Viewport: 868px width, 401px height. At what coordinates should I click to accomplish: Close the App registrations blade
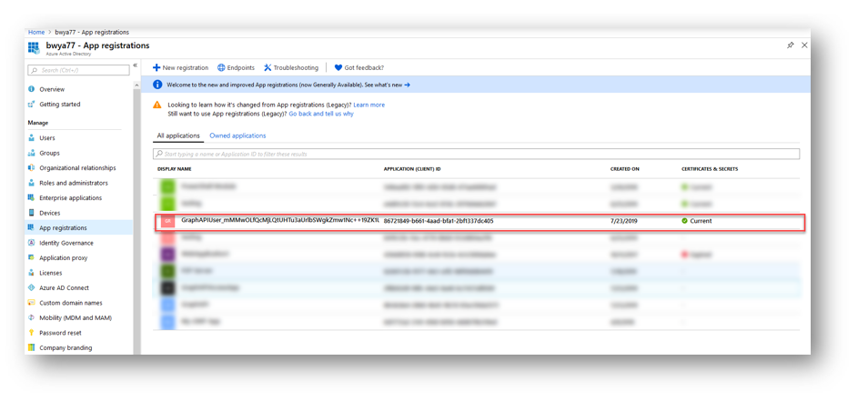[805, 45]
